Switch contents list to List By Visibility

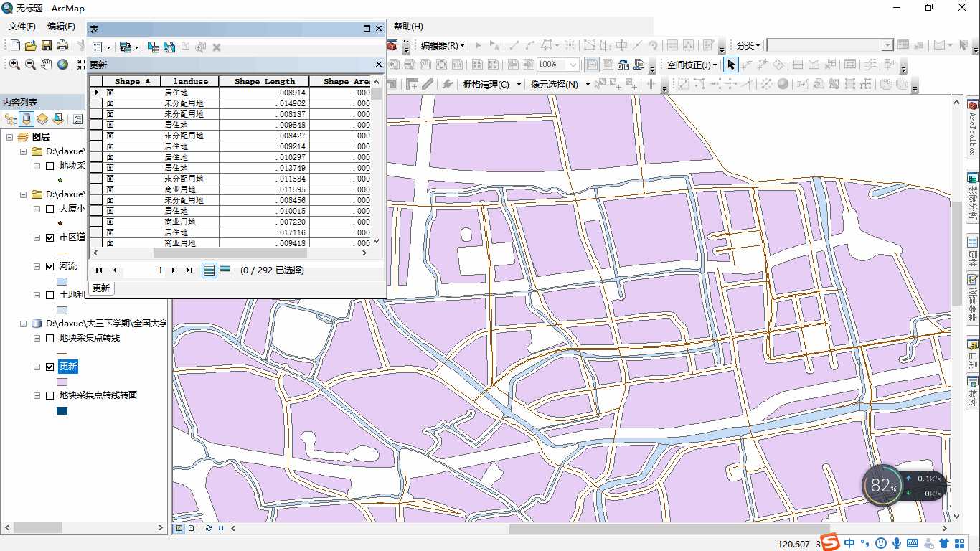pos(42,119)
